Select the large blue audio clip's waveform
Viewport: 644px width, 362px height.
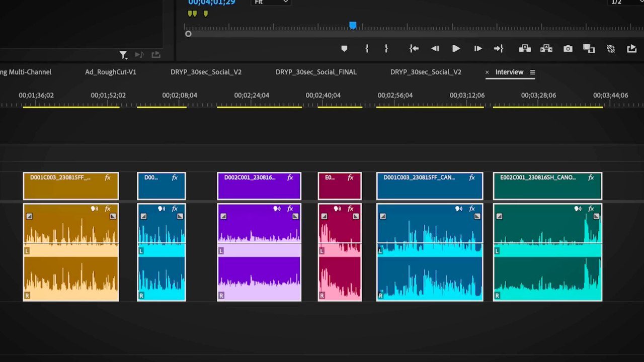(430, 252)
